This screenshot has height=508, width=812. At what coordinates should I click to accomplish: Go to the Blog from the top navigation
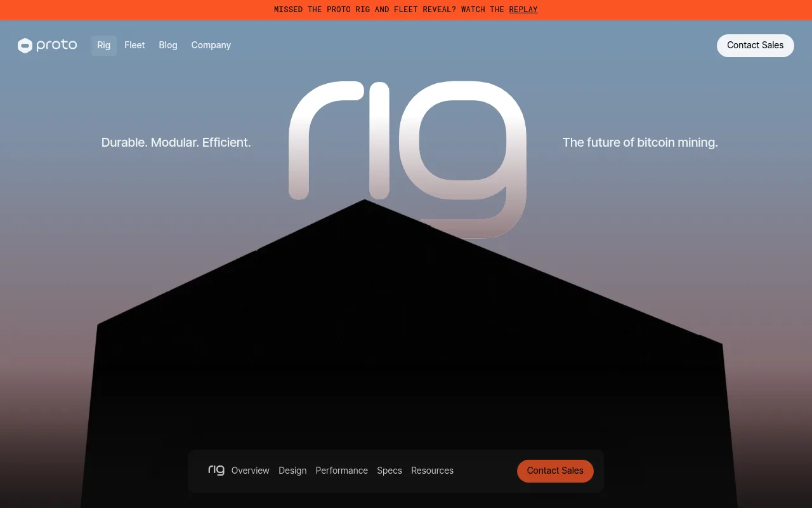pyautogui.click(x=168, y=45)
